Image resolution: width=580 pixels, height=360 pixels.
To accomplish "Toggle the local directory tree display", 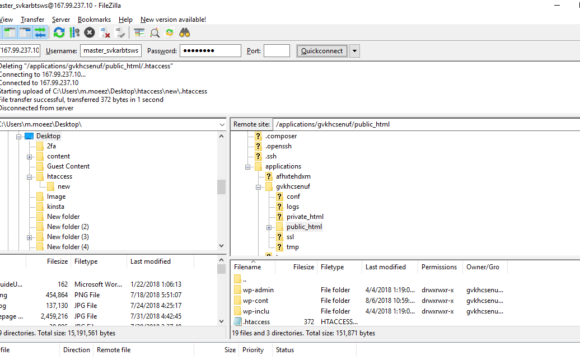I will [10, 33].
